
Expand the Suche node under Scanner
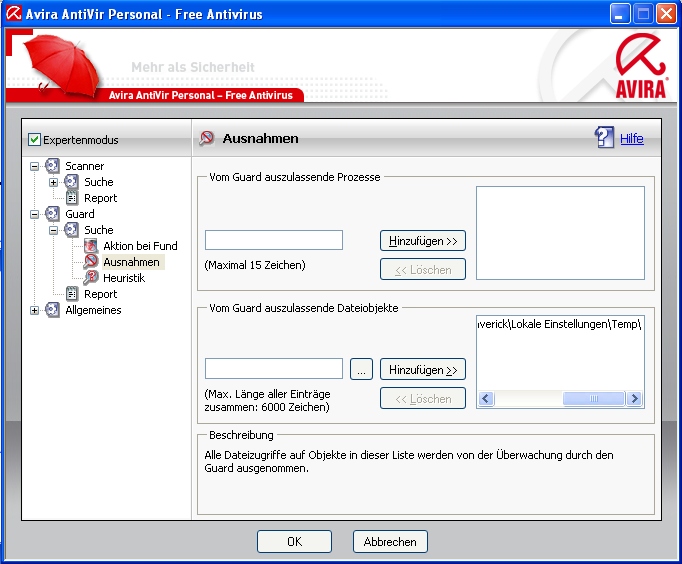coord(53,182)
